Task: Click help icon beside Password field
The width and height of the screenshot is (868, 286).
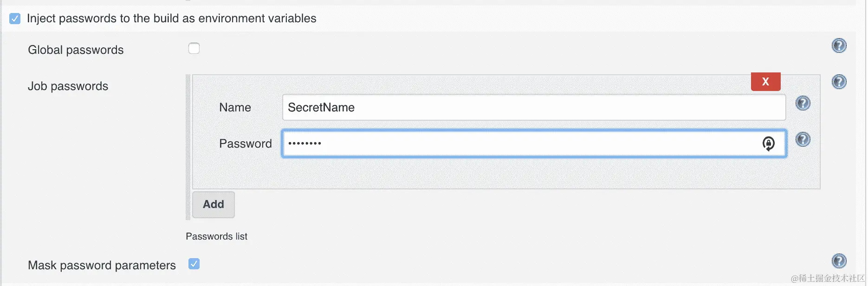Action: coord(803,139)
